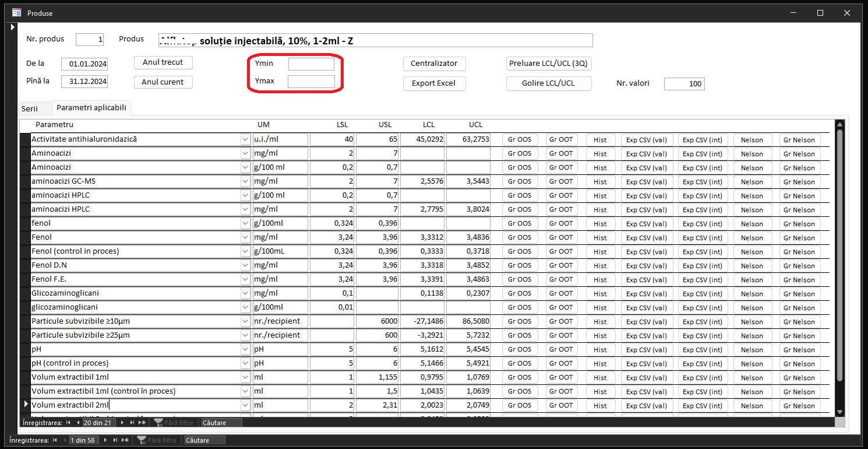Open Particule subvizibile ≥25µm dropdown
868x449 pixels.
245,335
